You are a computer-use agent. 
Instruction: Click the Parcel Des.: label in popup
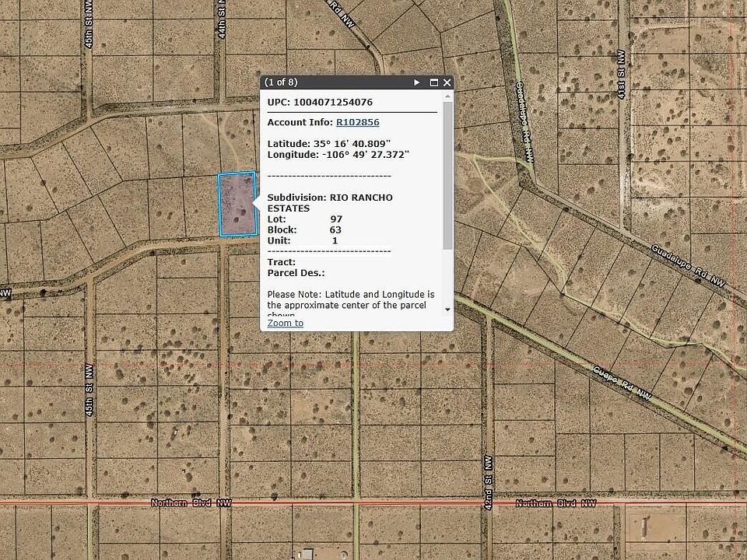tap(296, 273)
